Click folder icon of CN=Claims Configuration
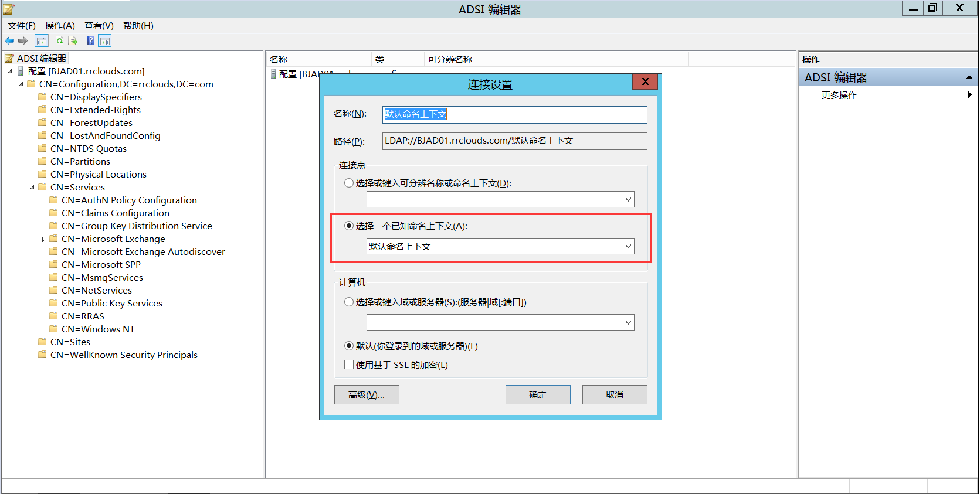980x494 pixels. coord(53,213)
